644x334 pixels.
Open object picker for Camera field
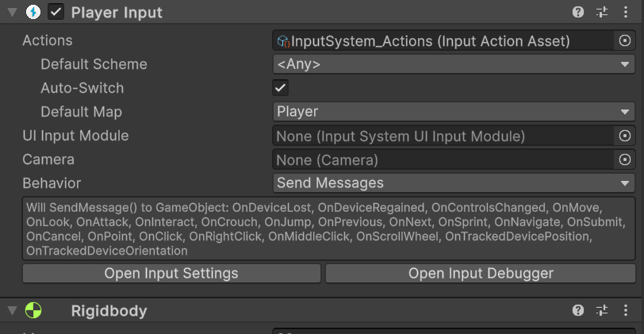coord(625,159)
